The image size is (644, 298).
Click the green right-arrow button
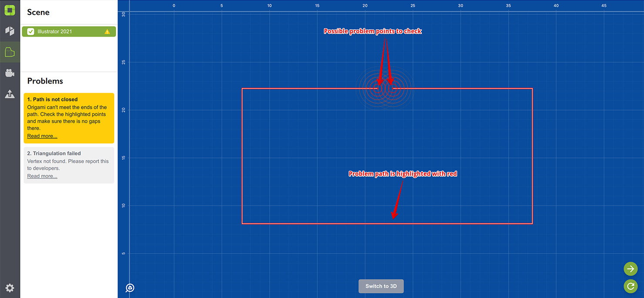point(631,269)
